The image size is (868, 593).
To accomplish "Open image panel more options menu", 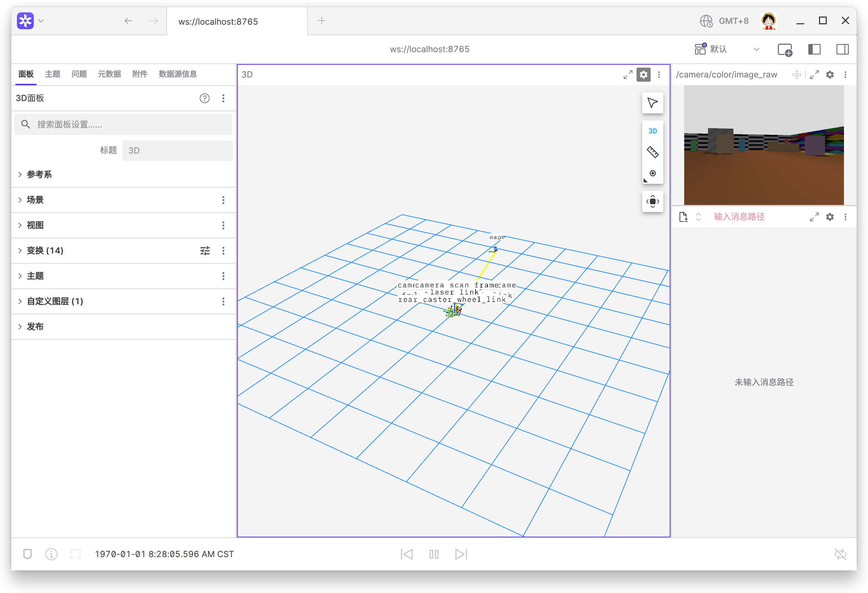I will coord(845,75).
